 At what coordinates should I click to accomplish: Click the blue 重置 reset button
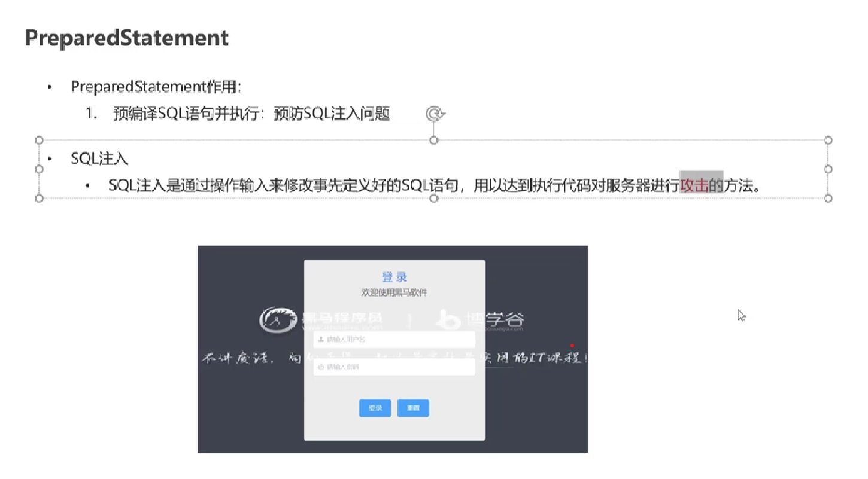[x=413, y=408]
